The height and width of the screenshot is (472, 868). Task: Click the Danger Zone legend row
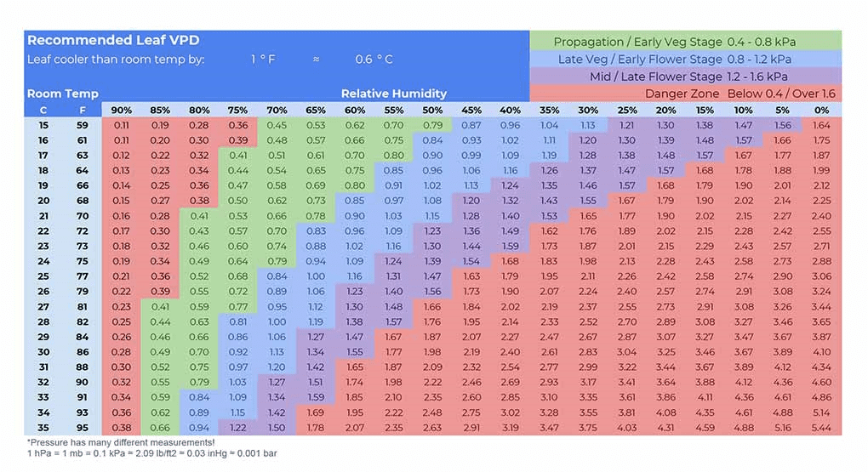click(x=685, y=94)
